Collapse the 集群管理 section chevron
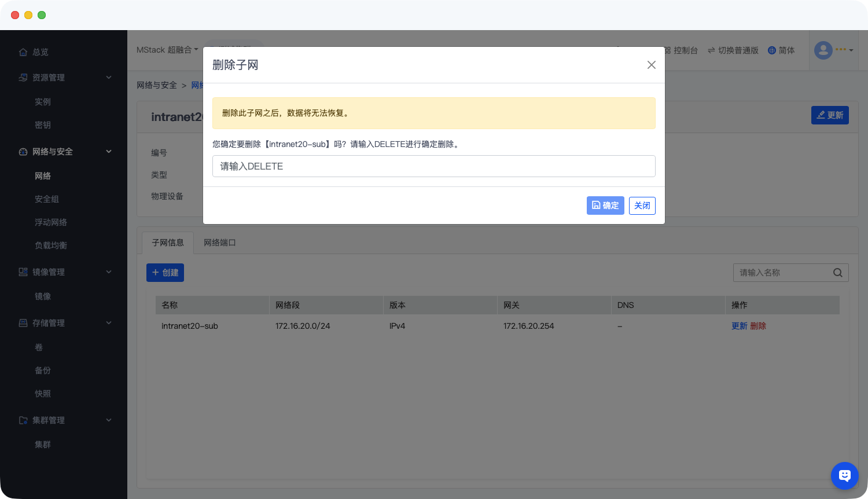 tap(109, 420)
